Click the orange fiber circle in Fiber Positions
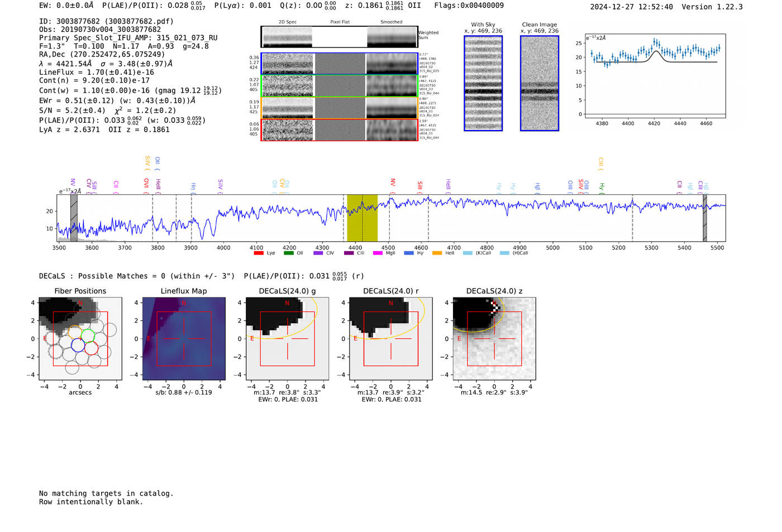This screenshot has width=782, height=532. click(74, 332)
